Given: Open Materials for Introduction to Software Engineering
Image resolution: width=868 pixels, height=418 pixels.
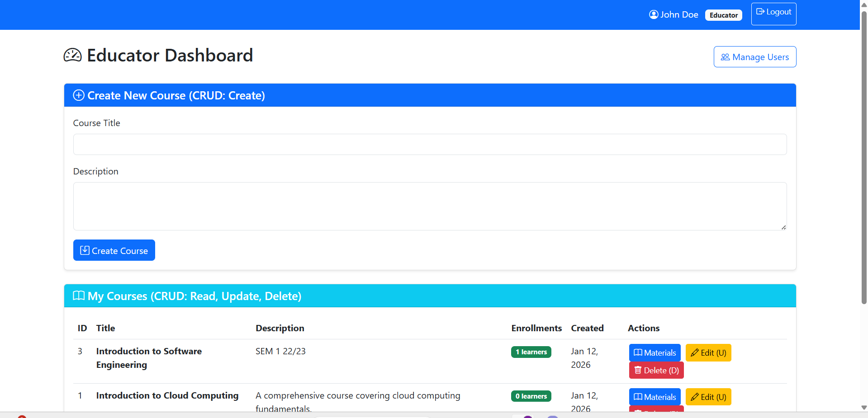Looking at the screenshot, I should coord(655,353).
